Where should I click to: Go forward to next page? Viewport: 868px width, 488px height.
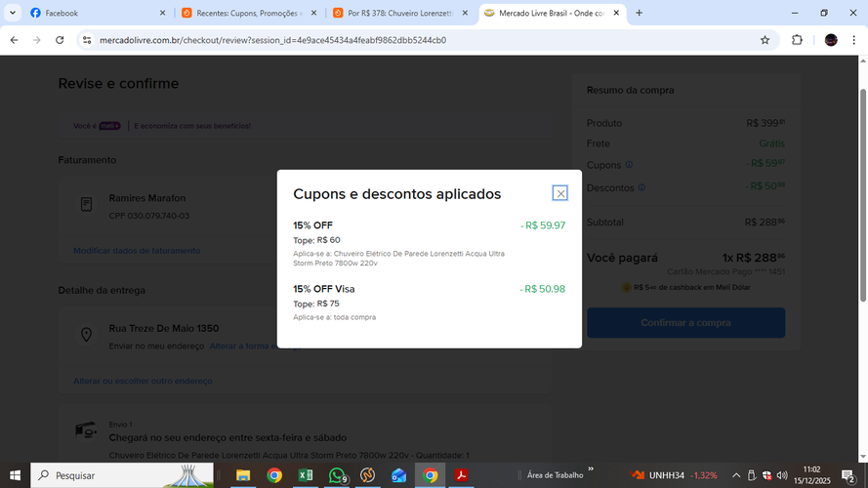point(36,40)
